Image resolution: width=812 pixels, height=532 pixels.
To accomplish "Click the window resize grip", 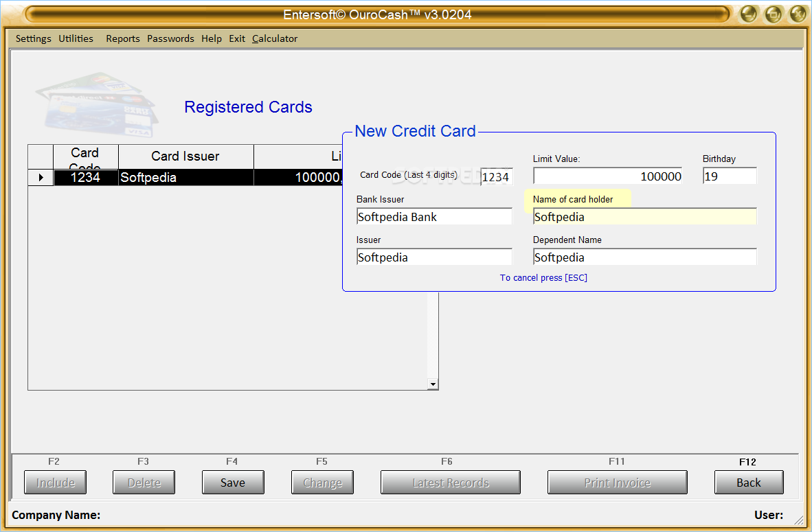I will pos(799,520).
